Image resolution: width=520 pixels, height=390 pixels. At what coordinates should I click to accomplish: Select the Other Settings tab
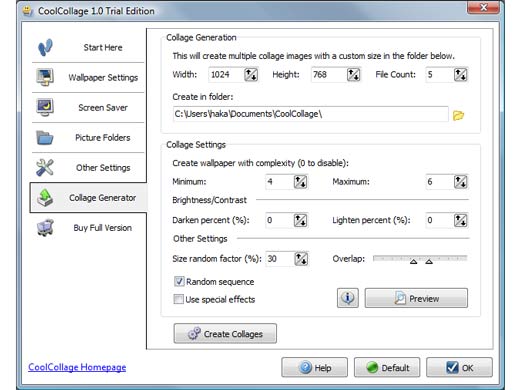tap(88, 167)
